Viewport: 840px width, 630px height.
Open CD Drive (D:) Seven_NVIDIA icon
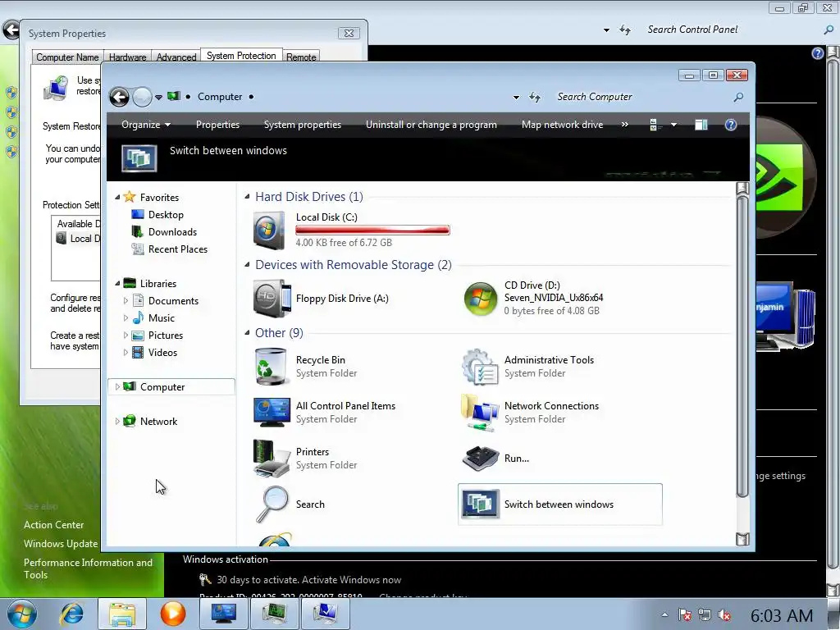tap(481, 299)
